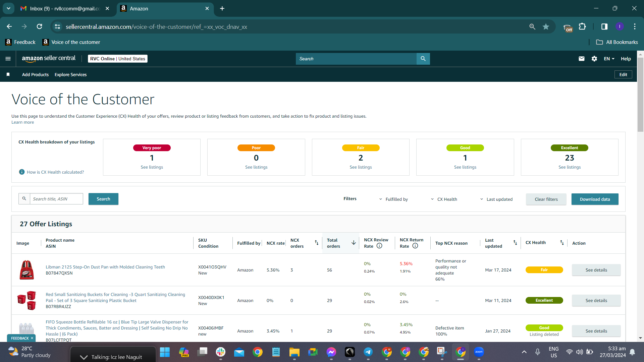Close the FEEDBACK tab with its X
This screenshot has height=362, width=644.
[32, 338]
